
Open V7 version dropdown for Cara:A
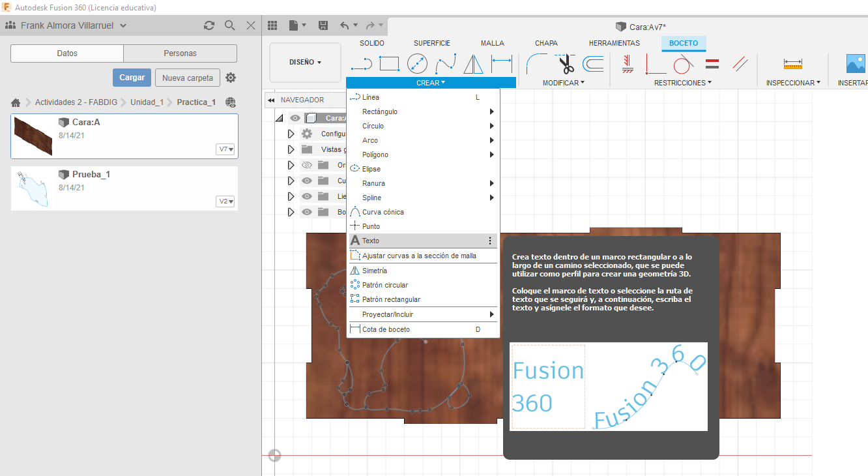(225, 149)
